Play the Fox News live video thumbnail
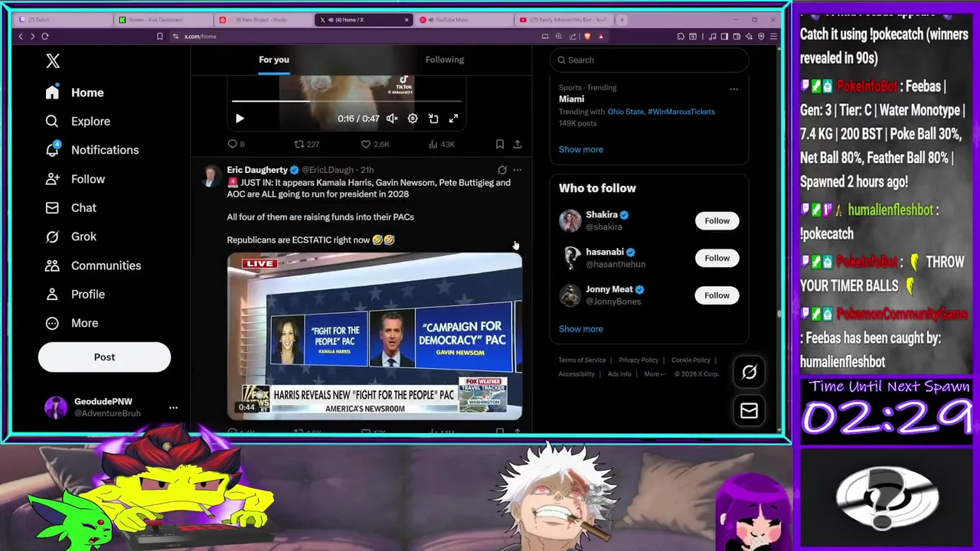 point(374,337)
